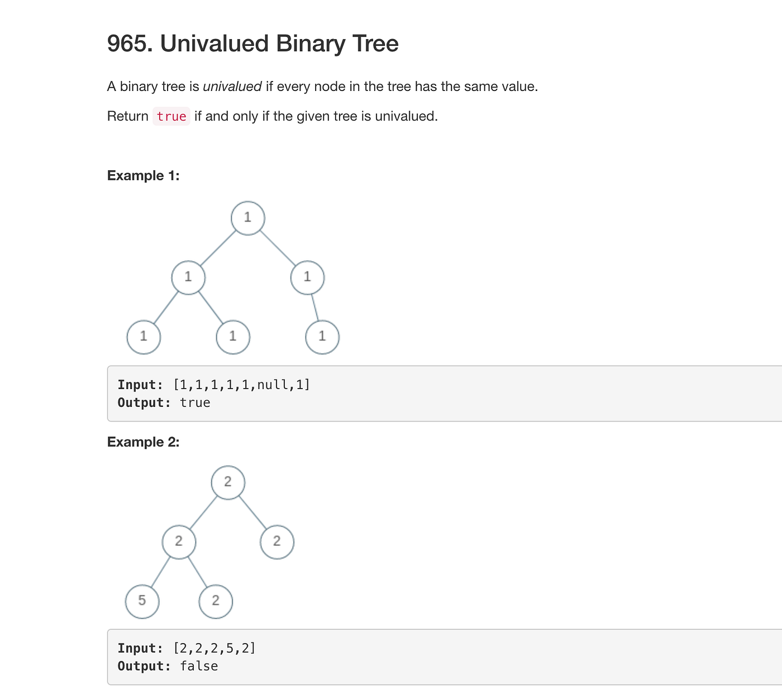This screenshot has width=782, height=700.
Task: Click the bottom leaf node 2 in Example 2
Action: (x=216, y=601)
